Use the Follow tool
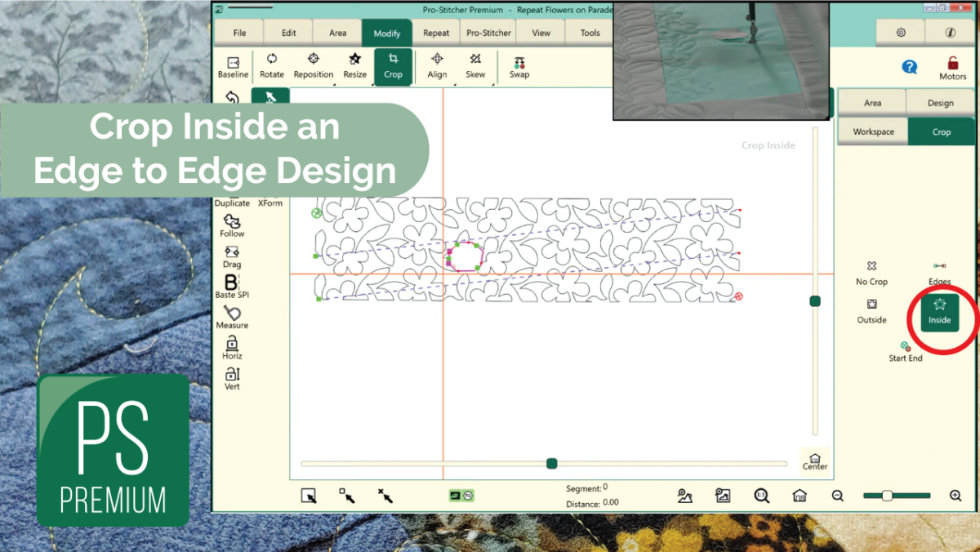The height and width of the screenshot is (552, 980). pos(231,226)
